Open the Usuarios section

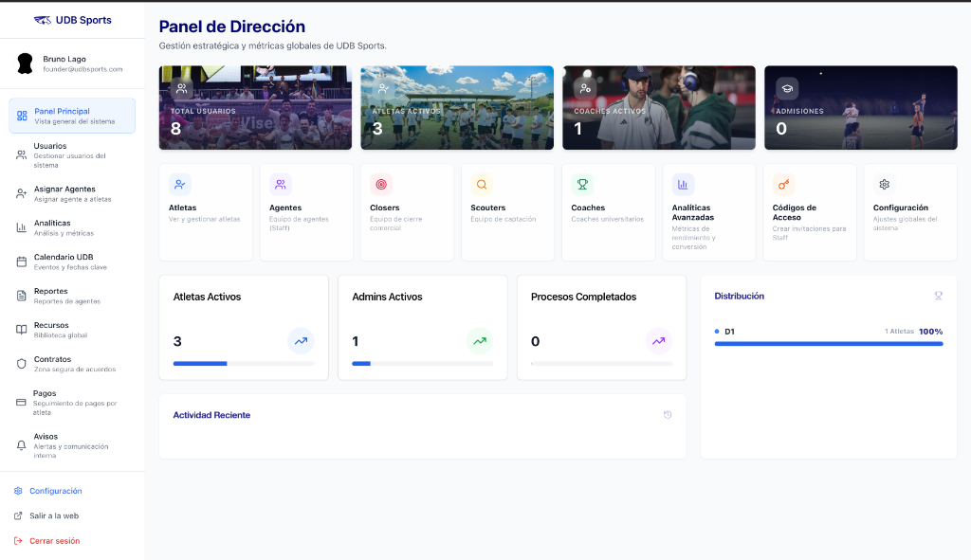click(72, 155)
